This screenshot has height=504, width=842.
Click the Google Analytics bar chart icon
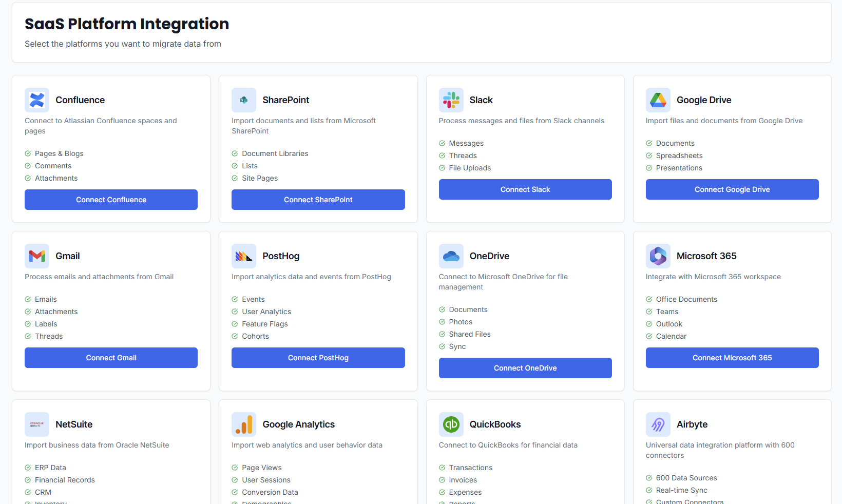tap(244, 424)
